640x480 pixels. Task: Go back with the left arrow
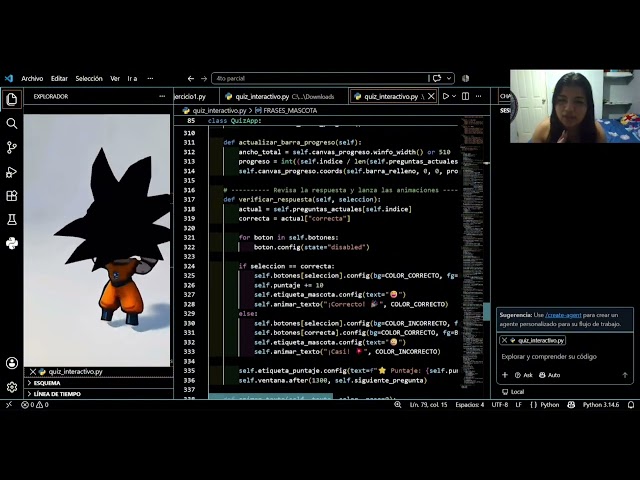pyautogui.click(x=191, y=78)
